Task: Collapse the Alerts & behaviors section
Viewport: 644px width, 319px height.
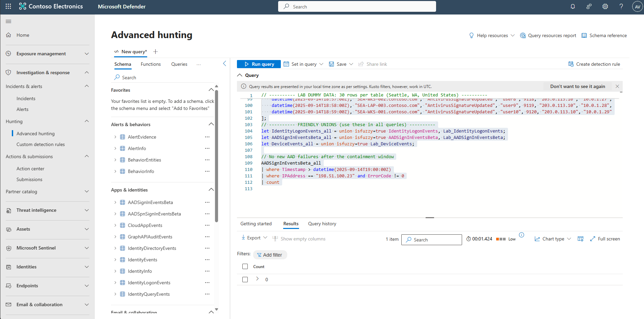Action: [211, 124]
